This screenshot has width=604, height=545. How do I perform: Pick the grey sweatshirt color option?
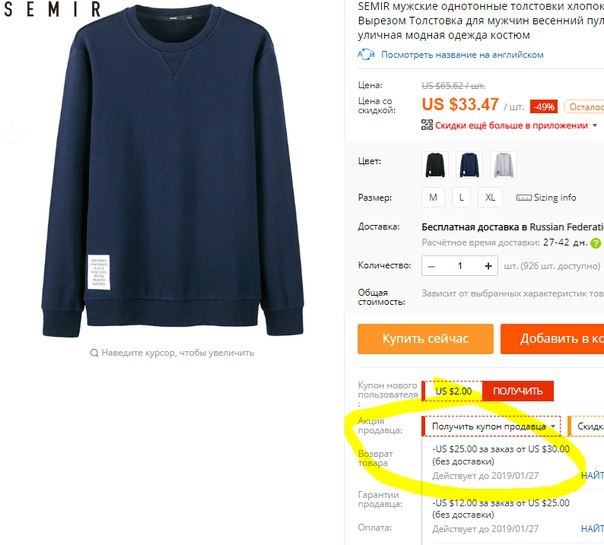[x=503, y=165]
